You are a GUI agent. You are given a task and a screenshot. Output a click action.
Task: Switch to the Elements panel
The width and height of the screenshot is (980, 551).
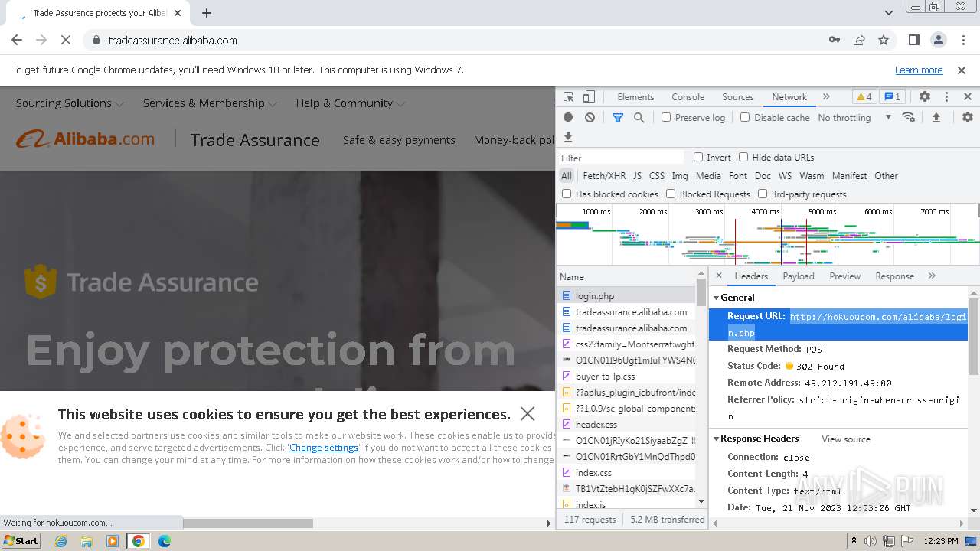[x=635, y=97]
